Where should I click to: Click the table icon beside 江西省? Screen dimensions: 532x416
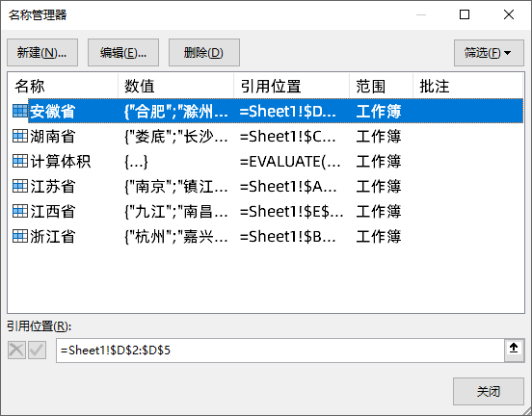(19, 211)
